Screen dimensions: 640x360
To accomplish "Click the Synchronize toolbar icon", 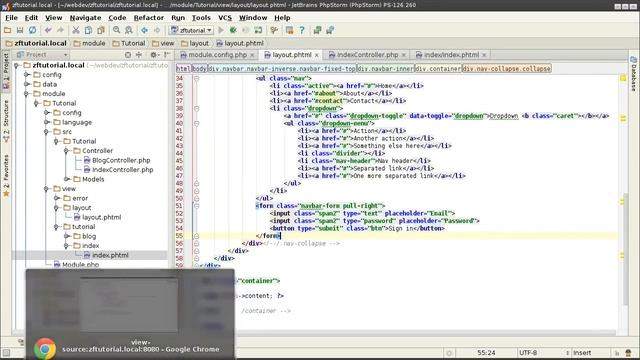I will pyautogui.click(x=32, y=30).
